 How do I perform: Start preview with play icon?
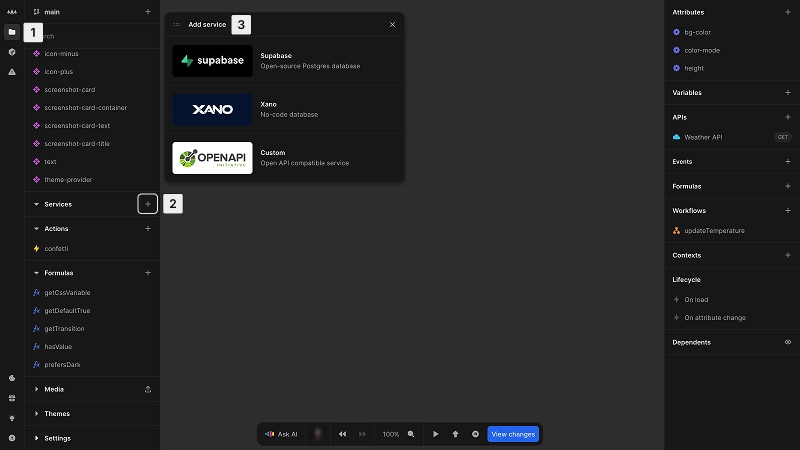435,434
